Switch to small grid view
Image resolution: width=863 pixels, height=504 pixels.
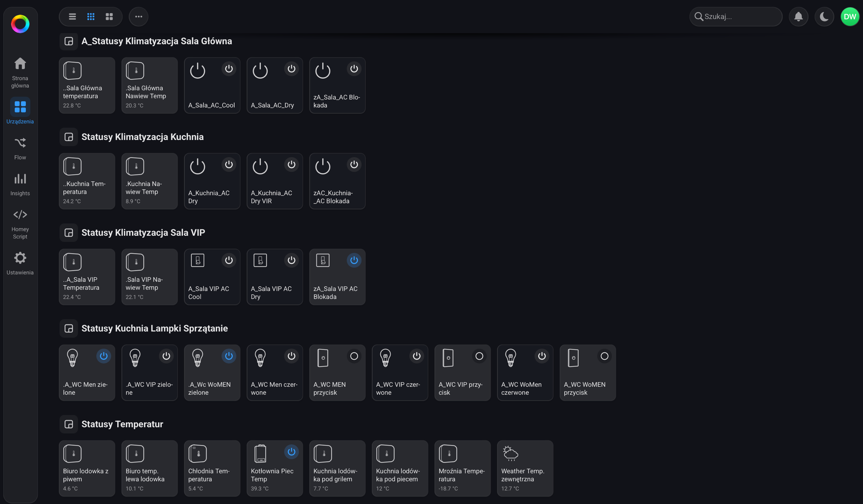click(x=91, y=17)
